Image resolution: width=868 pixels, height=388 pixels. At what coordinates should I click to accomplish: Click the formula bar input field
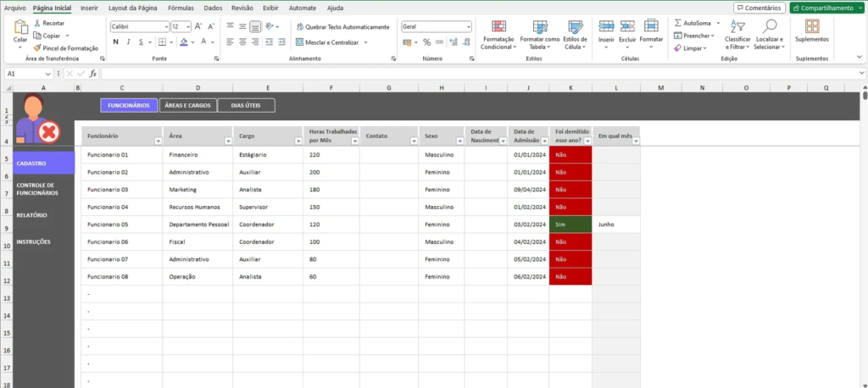pos(475,74)
